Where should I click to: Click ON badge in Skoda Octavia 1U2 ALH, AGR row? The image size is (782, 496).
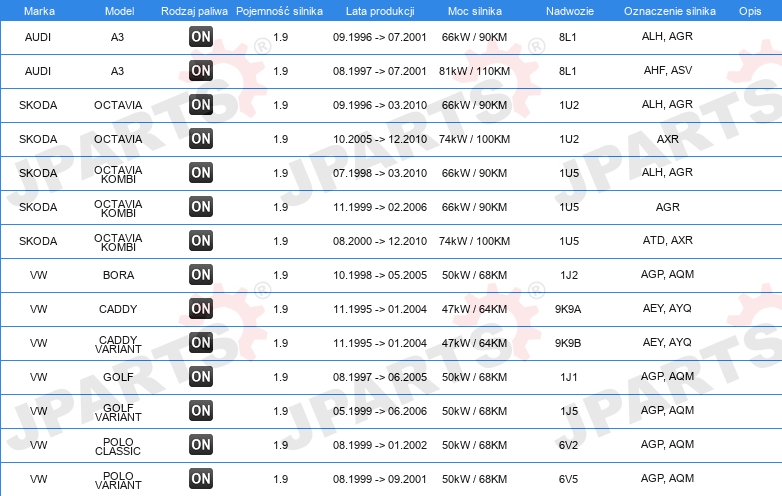click(201, 105)
